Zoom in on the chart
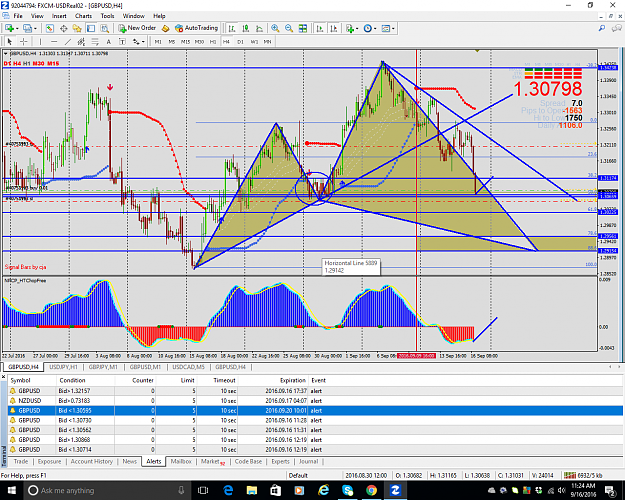This screenshot has width=625, height=500. coord(275,28)
